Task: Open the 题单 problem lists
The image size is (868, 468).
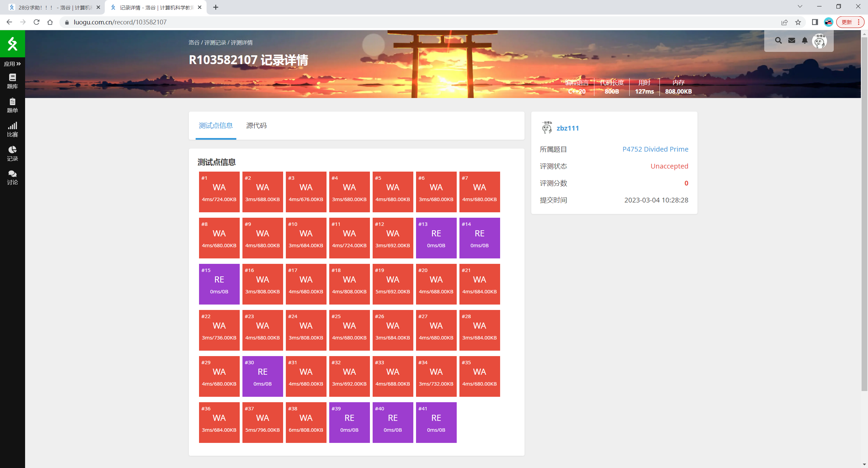Action: pos(12,105)
